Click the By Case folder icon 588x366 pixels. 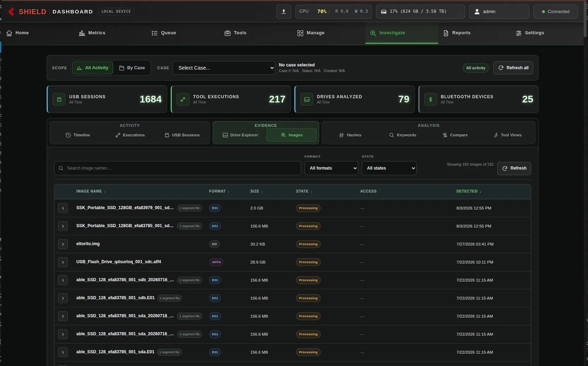coord(122,68)
